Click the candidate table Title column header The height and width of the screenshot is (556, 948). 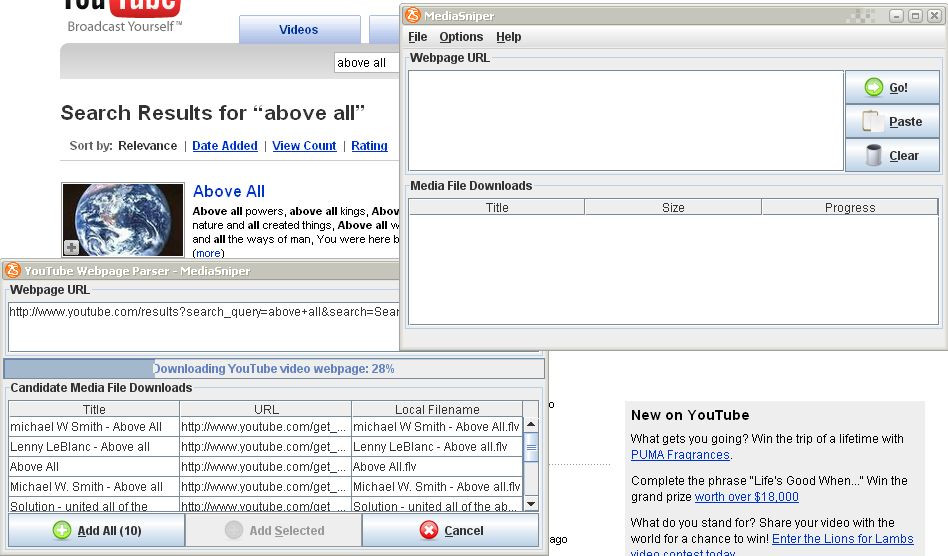click(x=94, y=409)
